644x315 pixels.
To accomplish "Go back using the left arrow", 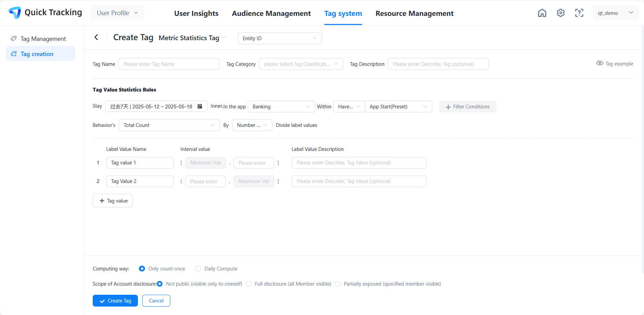I will click(x=96, y=37).
